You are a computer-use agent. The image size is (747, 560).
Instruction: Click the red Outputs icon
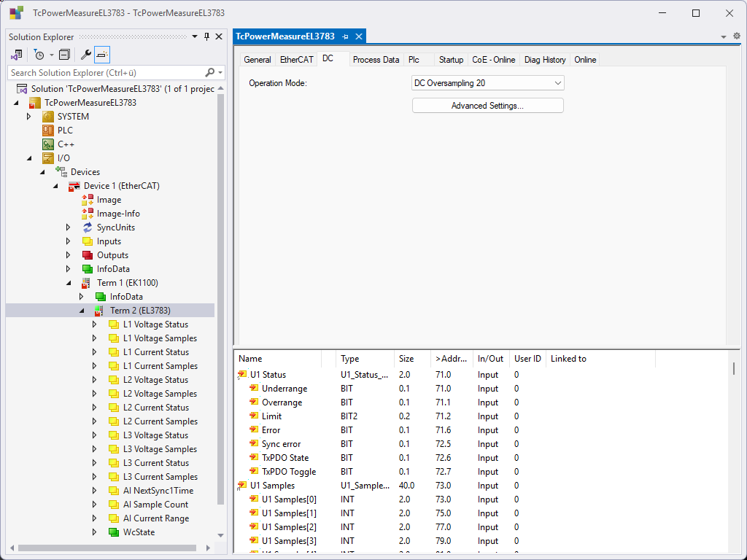[88, 255]
